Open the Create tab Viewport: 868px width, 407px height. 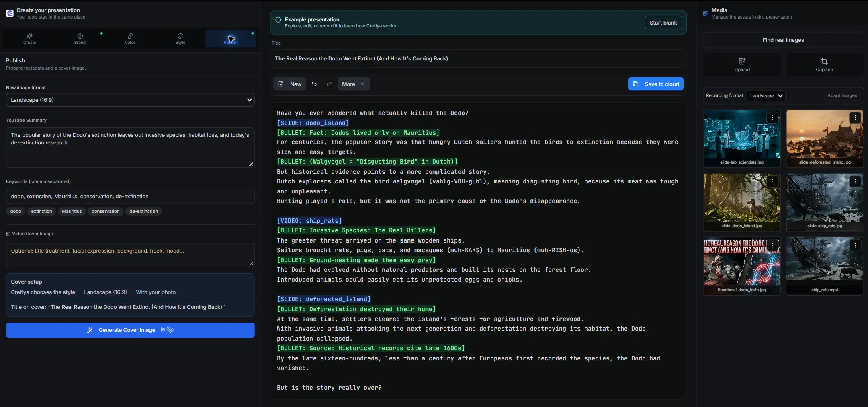click(29, 39)
